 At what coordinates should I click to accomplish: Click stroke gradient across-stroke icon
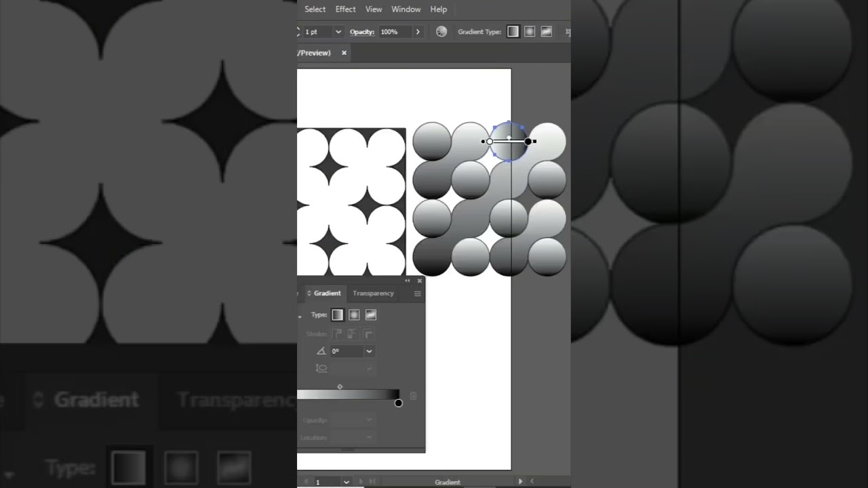(x=368, y=334)
